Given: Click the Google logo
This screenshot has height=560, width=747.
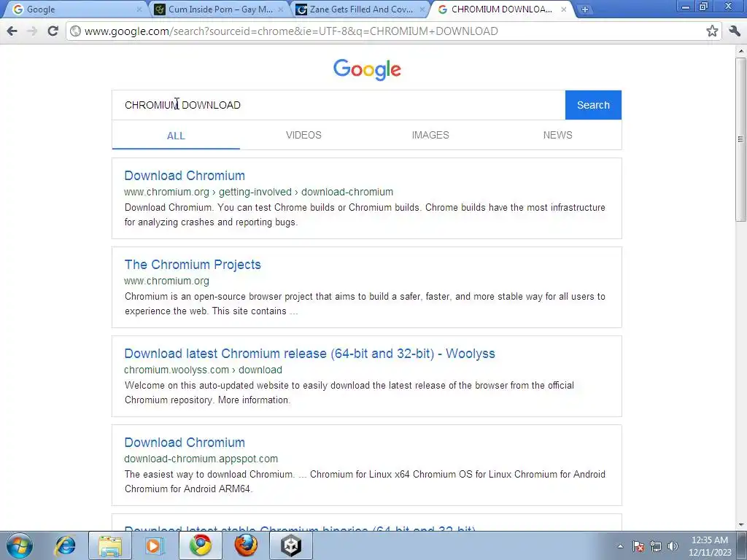Looking at the screenshot, I should 367,70.
